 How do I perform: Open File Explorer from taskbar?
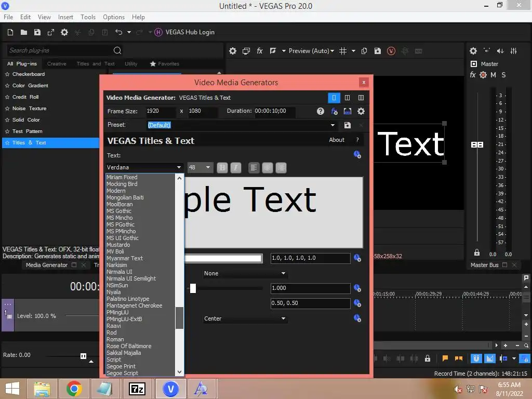tap(42, 389)
